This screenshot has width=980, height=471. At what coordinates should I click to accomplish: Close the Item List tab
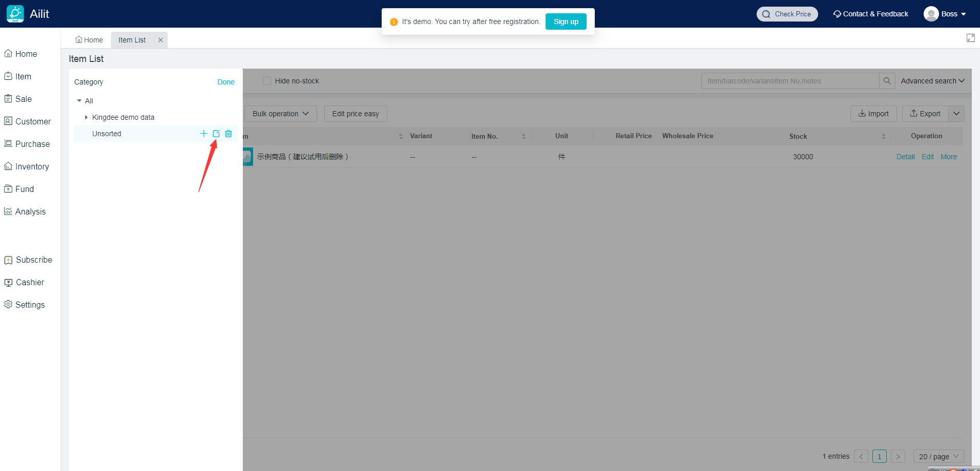pos(160,40)
